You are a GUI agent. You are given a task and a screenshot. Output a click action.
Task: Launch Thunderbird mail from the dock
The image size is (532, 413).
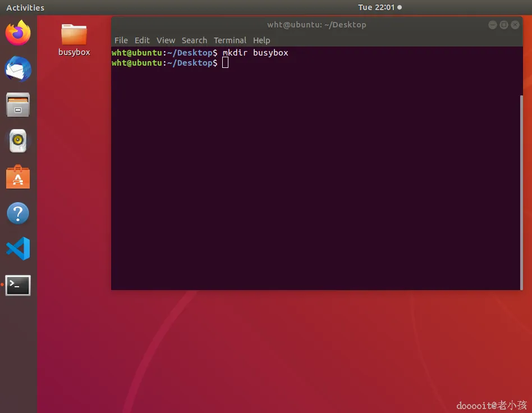[18, 69]
